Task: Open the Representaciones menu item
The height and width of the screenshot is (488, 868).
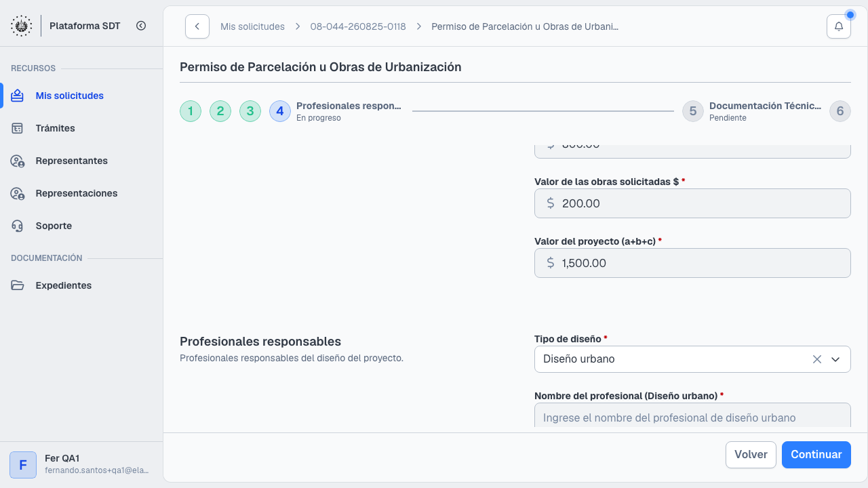Action: tap(83, 193)
